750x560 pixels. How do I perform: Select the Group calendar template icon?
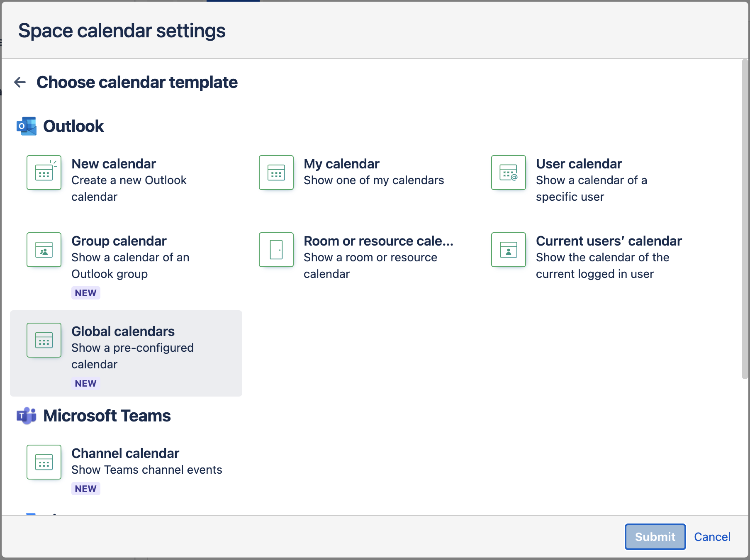(44, 250)
